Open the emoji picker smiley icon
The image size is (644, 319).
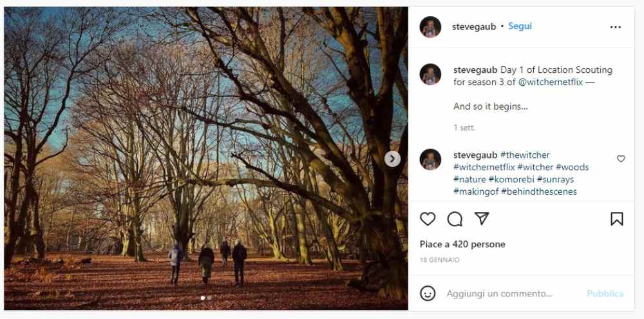coord(428,293)
